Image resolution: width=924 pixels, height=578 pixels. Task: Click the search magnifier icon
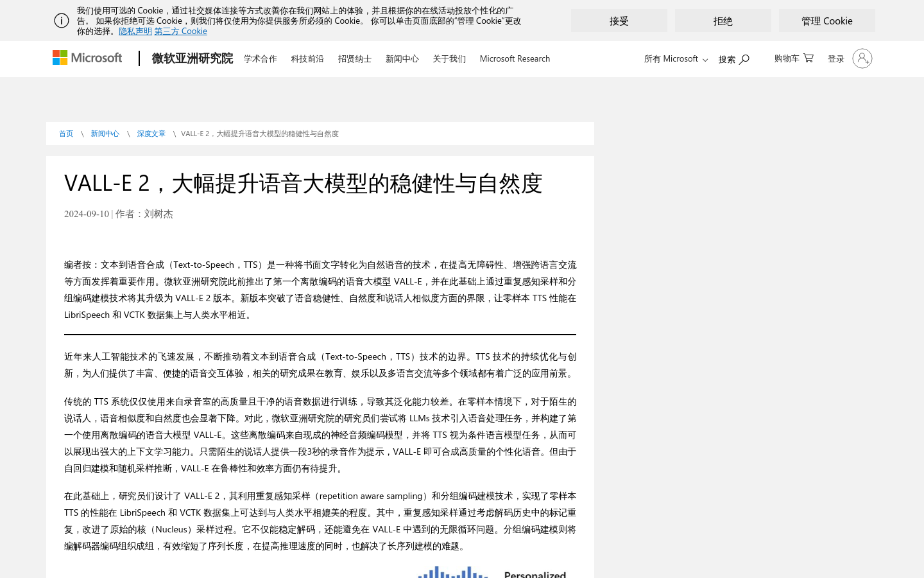pyautogui.click(x=744, y=59)
